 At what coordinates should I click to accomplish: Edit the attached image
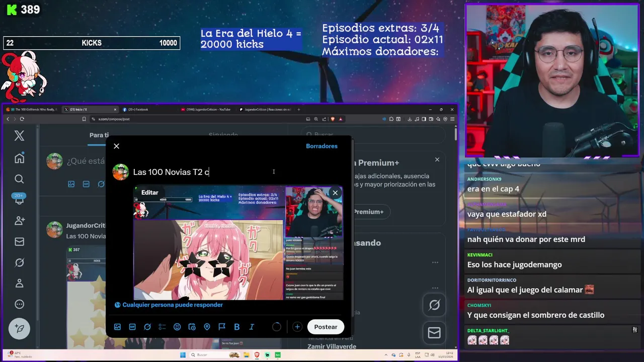[x=149, y=193]
